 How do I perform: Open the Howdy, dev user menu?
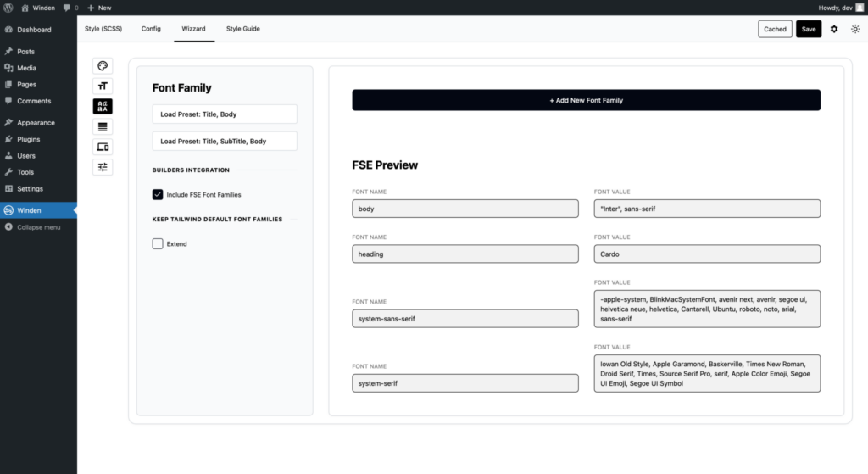(840, 8)
